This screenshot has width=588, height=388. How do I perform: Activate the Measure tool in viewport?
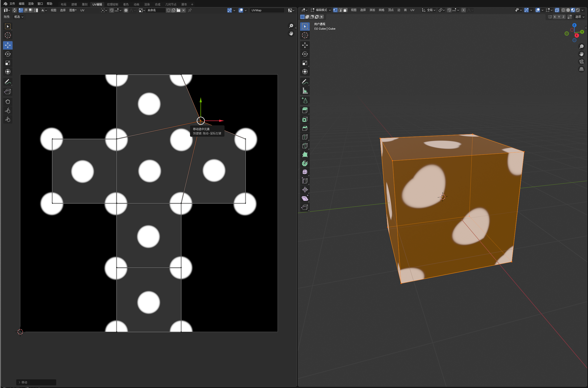(305, 91)
